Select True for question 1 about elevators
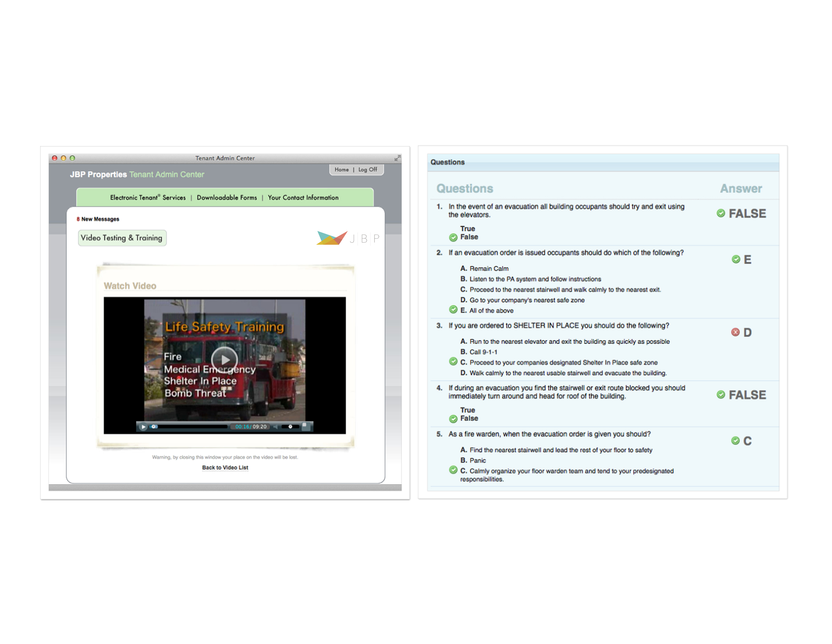The width and height of the screenshot is (832, 644). click(467, 229)
